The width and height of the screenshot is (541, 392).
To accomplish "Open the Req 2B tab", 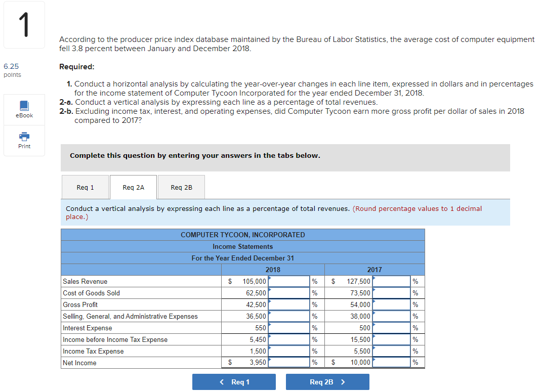I will click(181, 187).
